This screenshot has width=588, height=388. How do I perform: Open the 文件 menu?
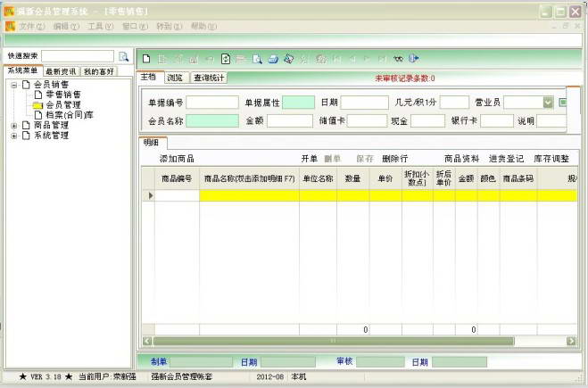pyautogui.click(x=32, y=26)
